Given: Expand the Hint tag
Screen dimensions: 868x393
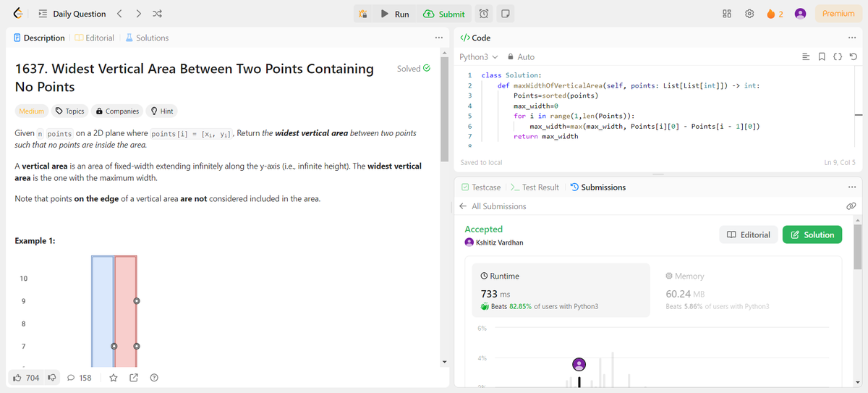Looking at the screenshot, I should (x=162, y=111).
